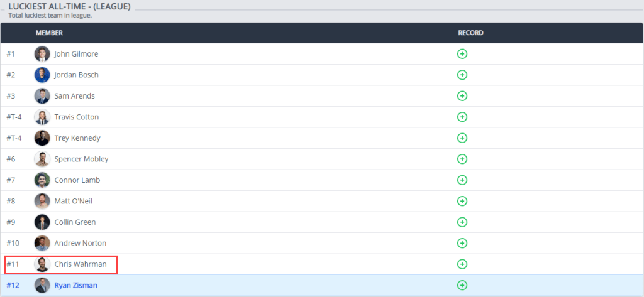Click Jordan Bosch's avatar photo
This screenshot has height=297, width=644.
click(x=42, y=75)
